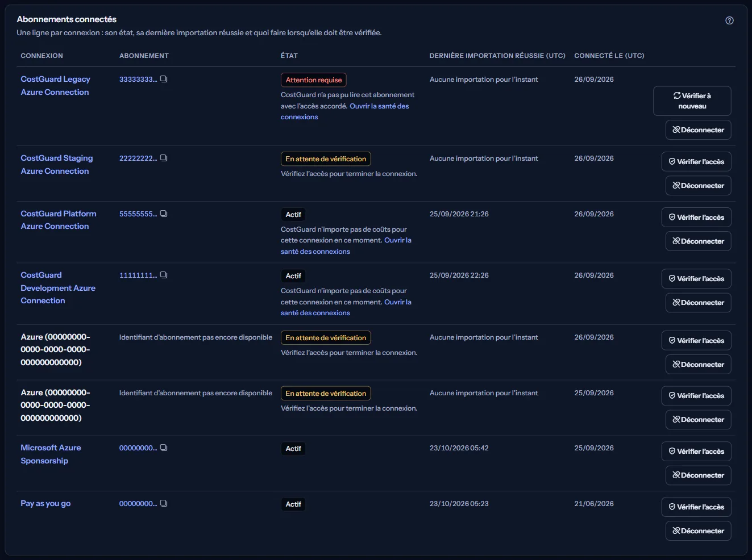Click En attente de vérification badge for Staging

[x=326, y=159]
